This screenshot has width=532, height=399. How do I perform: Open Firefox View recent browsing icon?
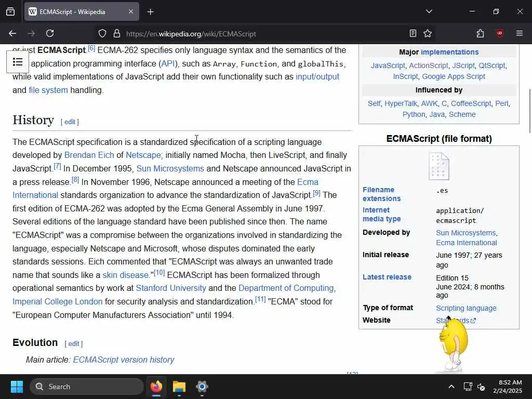click(10, 12)
